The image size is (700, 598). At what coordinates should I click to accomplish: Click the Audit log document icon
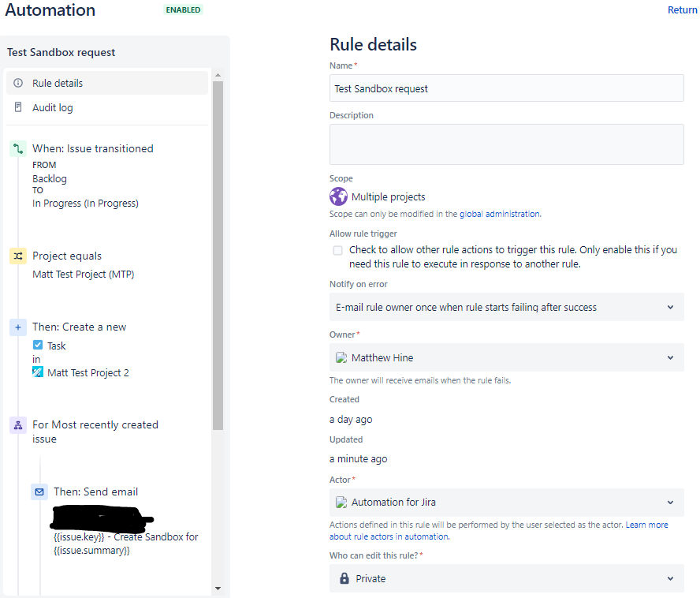(x=18, y=107)
